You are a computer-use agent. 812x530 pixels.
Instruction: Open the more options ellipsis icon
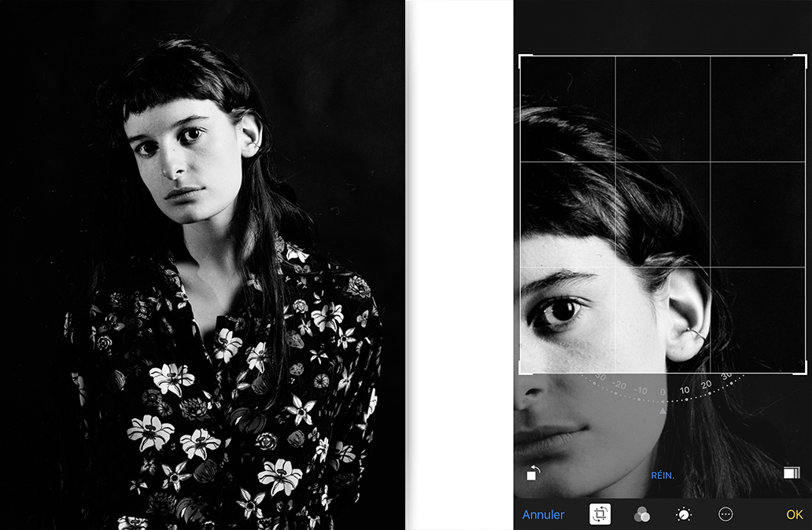(x=725, y=514)
